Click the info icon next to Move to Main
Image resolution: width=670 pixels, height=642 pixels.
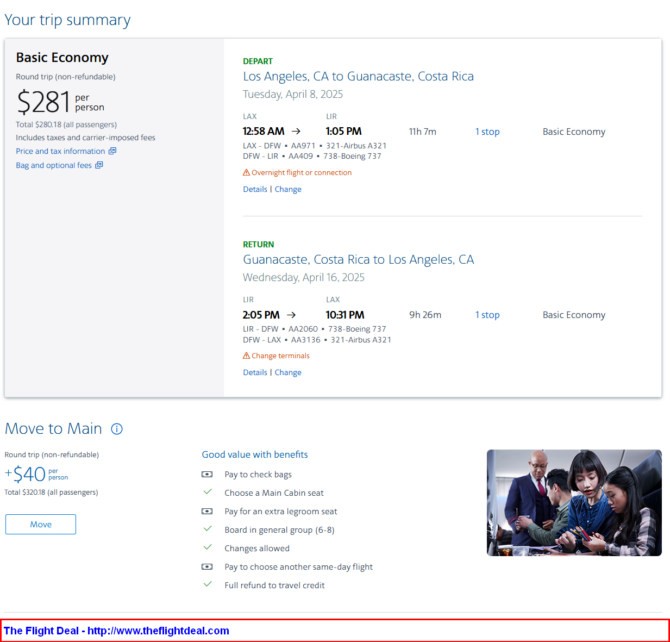click(x=117, y=429)
